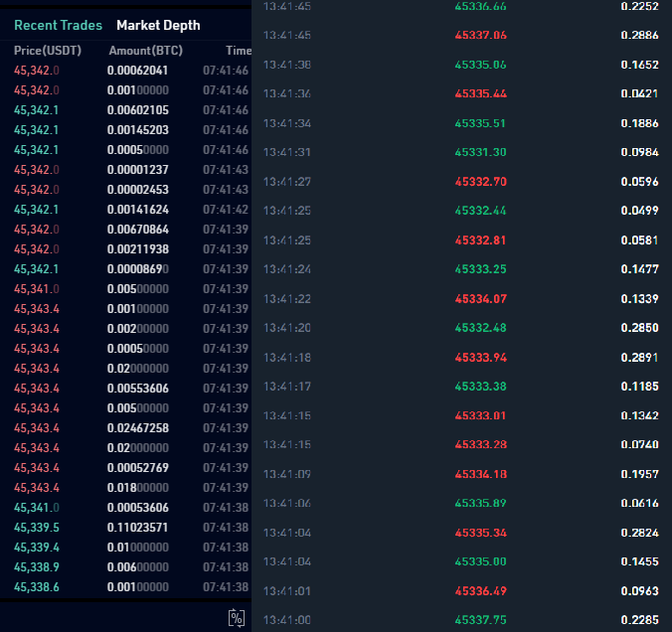
Task: Click the amount 0.00211938
Action: pos(137,249)
